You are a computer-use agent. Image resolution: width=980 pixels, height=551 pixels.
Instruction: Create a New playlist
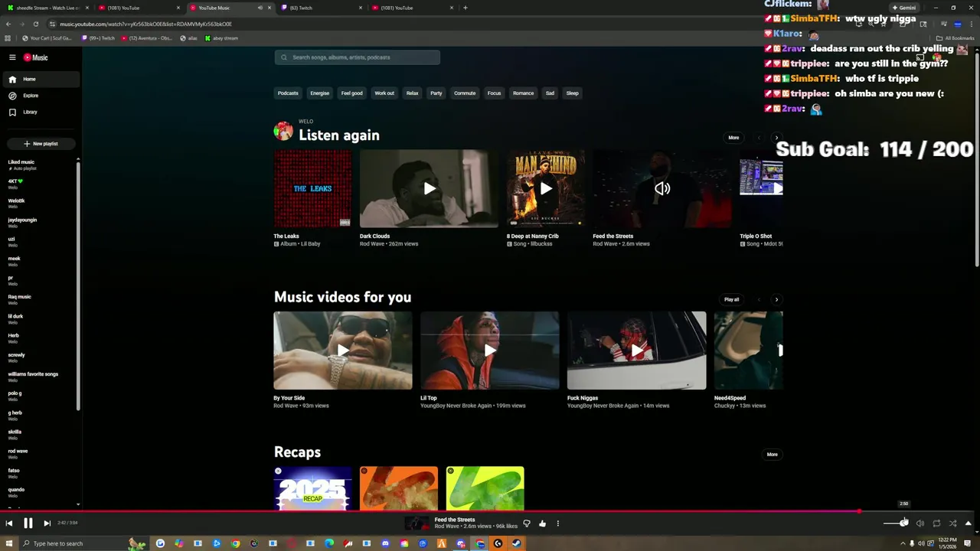tap(41, 143)
